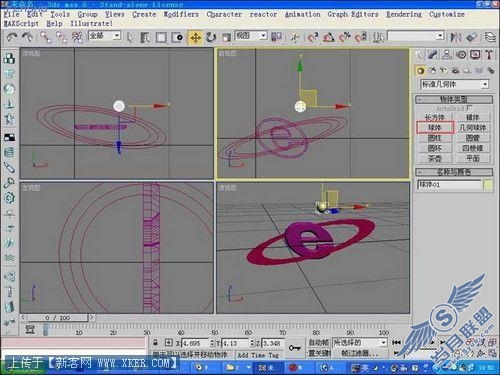Toggle the 自动帧 Auto Key button
Screen dimensions: 500x375
click(318, 342)
